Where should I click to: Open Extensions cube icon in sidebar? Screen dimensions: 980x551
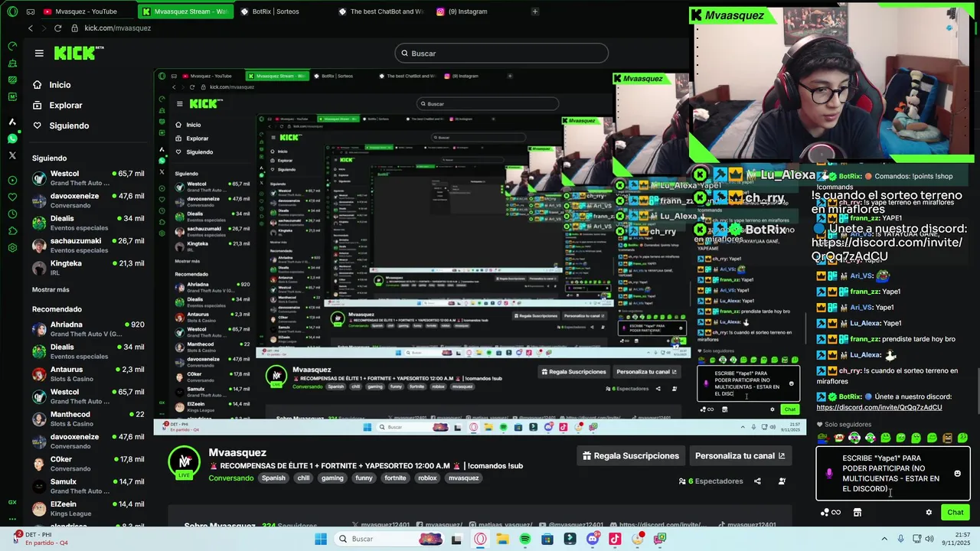(x=12, y=231)
